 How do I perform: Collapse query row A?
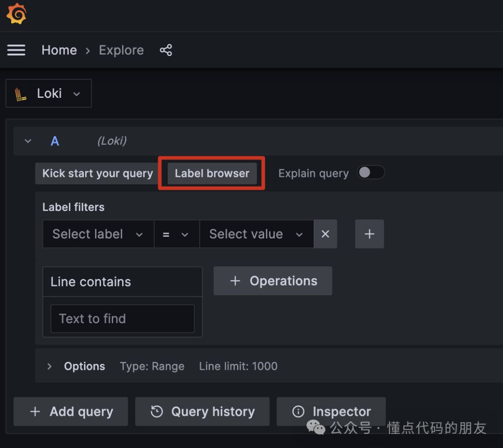28,141
